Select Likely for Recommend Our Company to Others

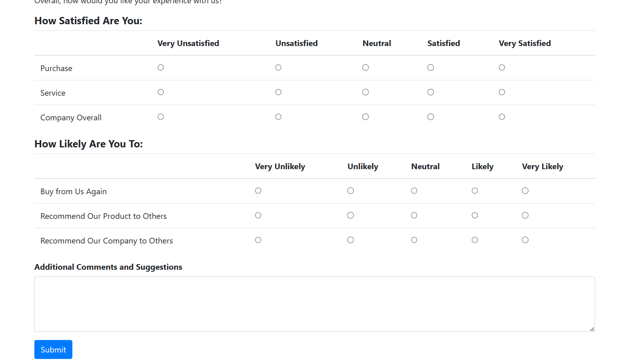coord(475,240)
